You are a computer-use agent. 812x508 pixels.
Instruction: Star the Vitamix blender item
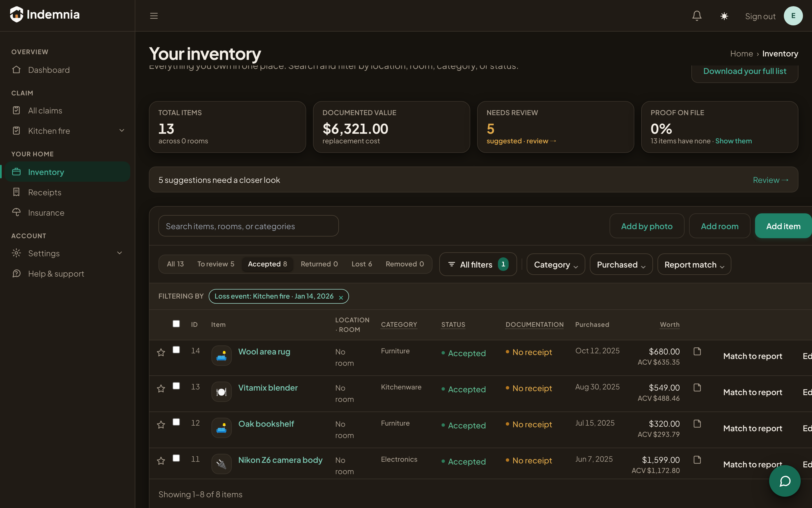tap(161, 388)
